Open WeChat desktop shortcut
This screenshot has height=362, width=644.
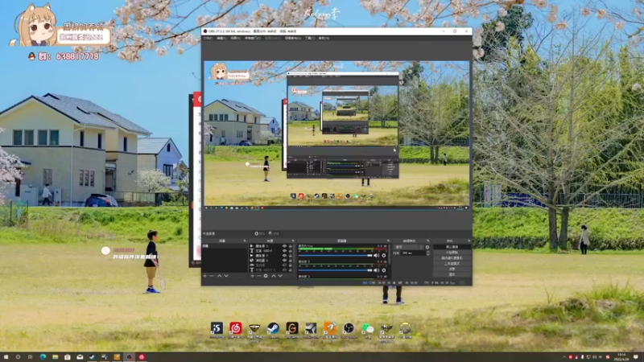(368, 330)
